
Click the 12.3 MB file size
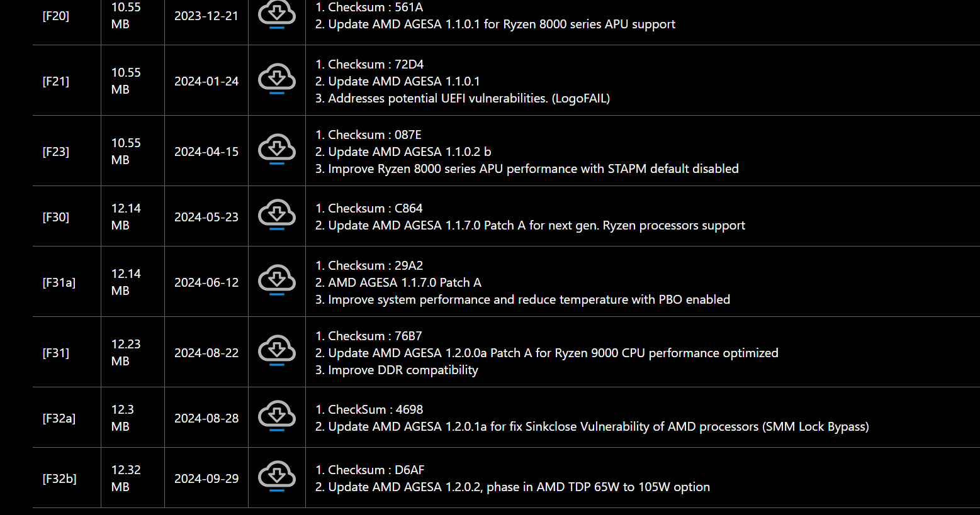click(x=122, y=418)
